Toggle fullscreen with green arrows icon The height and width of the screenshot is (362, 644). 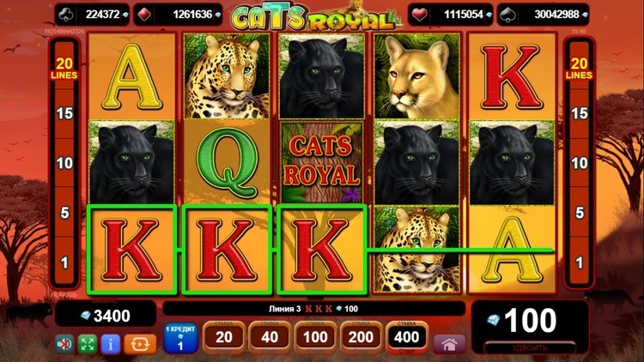87,344
